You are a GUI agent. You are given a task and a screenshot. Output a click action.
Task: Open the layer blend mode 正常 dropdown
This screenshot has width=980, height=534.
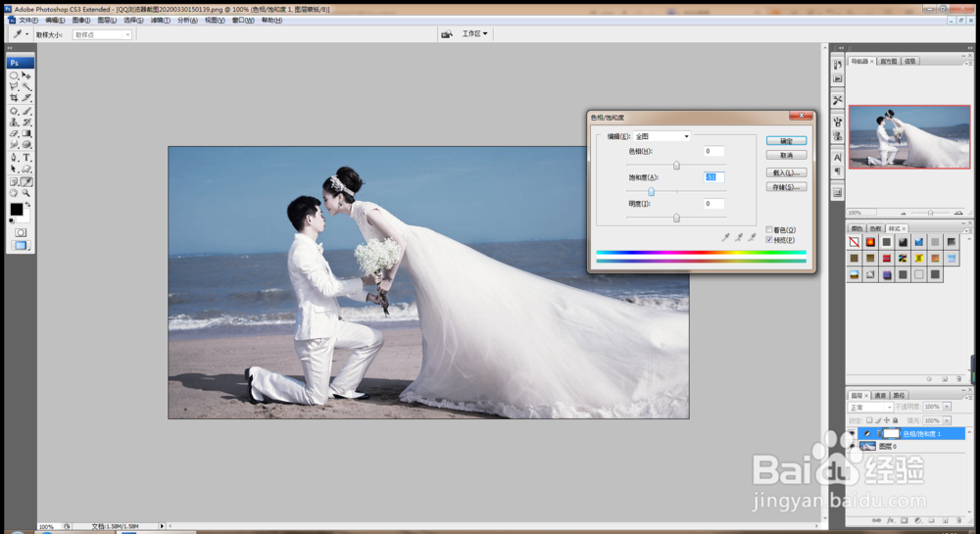(x=870, y=408)
